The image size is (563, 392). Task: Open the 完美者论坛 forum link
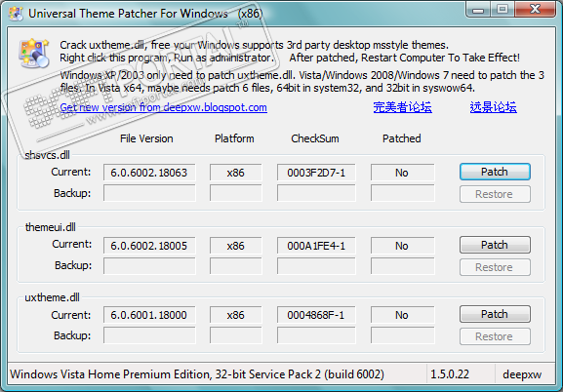(402, 107)
